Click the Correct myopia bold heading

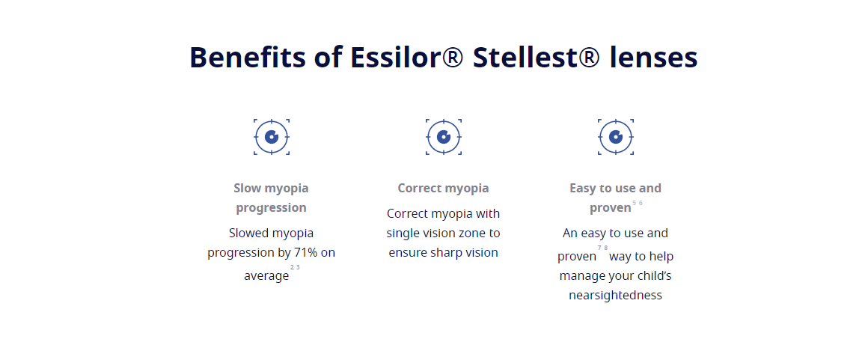pyautogui.click(x=444, y=189)
